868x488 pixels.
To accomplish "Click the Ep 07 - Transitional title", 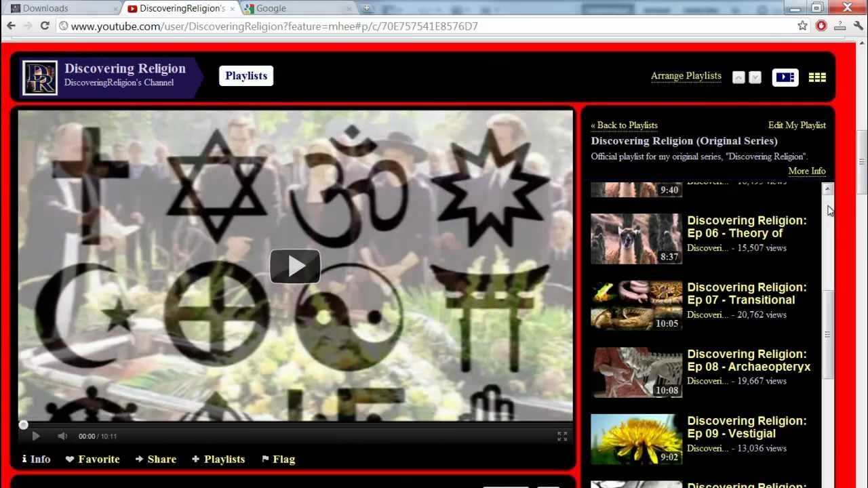I will pyautogui.click(x=747, y=293).
